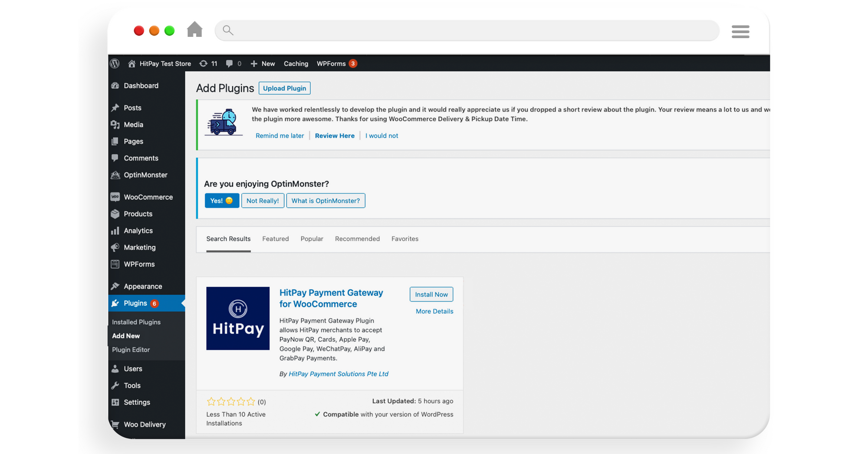Viewport: 868px width, 454px height.
Task: Click the Analytics bar chart icon
Action: pyautogui.click(x=115, y=231)
